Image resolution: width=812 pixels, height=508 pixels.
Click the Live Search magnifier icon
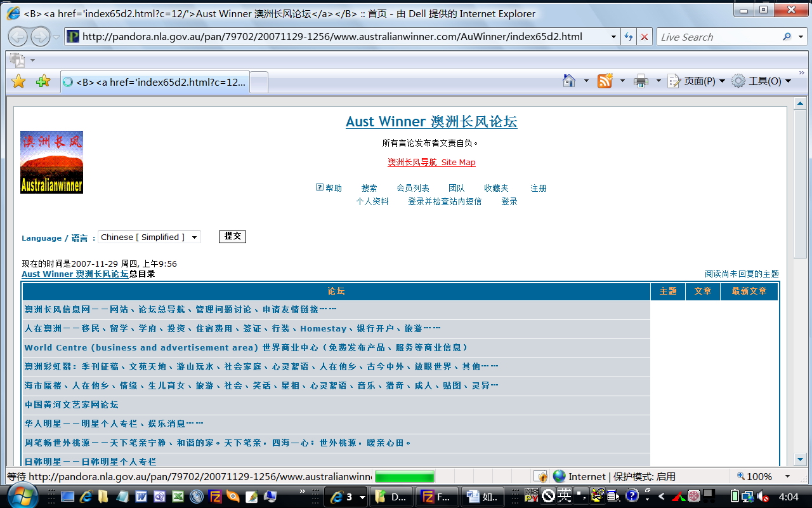pyautogui.click(x=787, y=37)
